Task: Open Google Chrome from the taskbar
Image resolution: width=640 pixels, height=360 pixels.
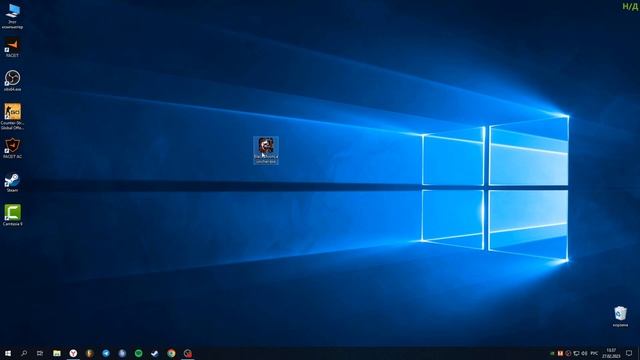Action: pos(171,353)
